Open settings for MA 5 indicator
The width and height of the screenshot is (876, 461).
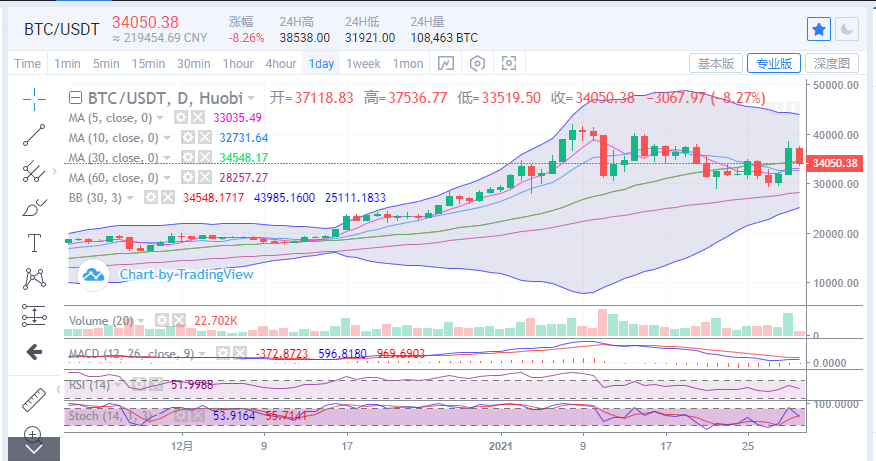point(180,117)
